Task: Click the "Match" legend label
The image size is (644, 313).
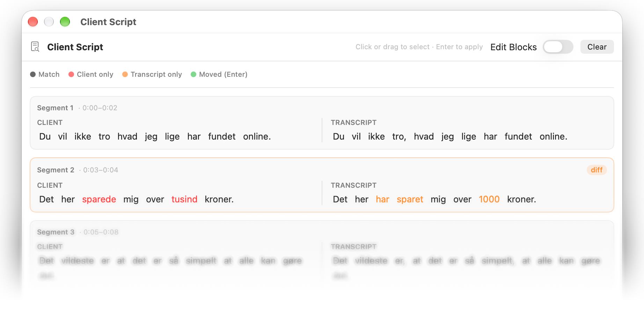Action: coord(49,74)
